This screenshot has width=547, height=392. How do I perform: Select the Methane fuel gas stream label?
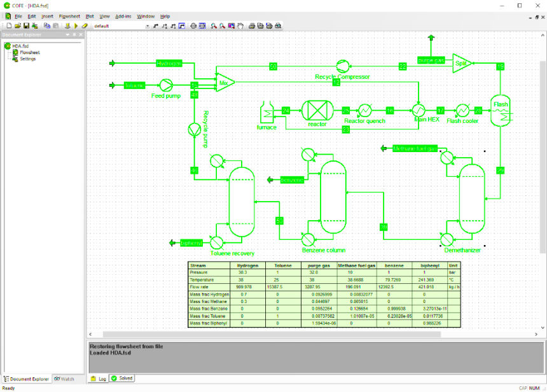coord(415,149)
